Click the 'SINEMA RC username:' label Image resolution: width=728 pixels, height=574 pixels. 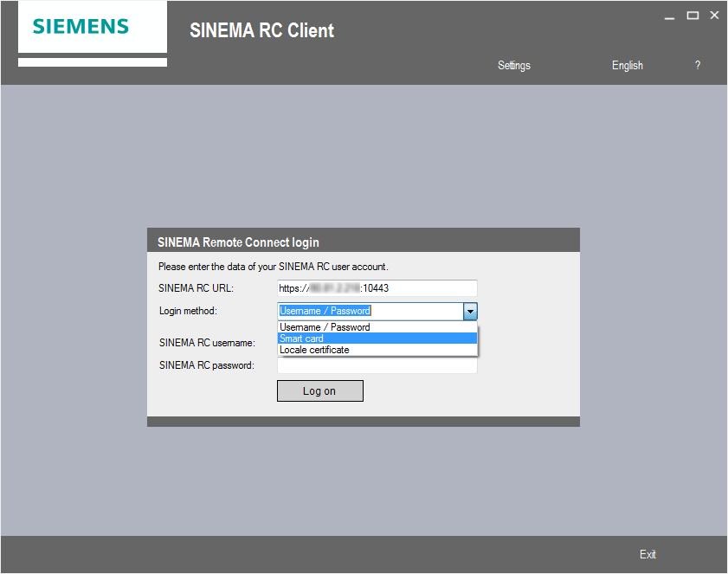[x=207, y=343]
